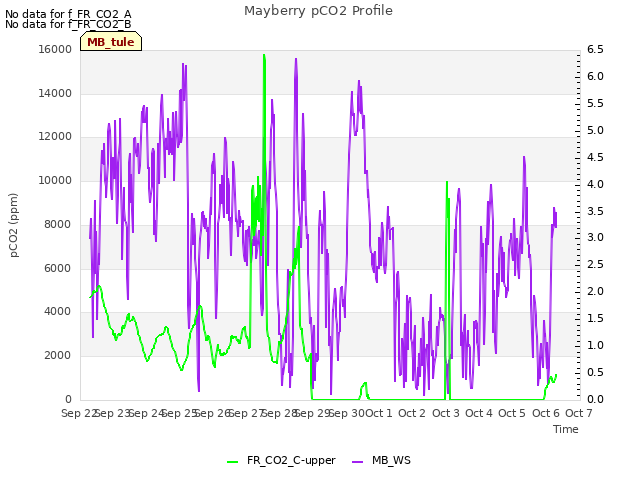Click the 1.0 right-axis tick label
This screenshot has width=640, height=480.
tap(595, 345)
